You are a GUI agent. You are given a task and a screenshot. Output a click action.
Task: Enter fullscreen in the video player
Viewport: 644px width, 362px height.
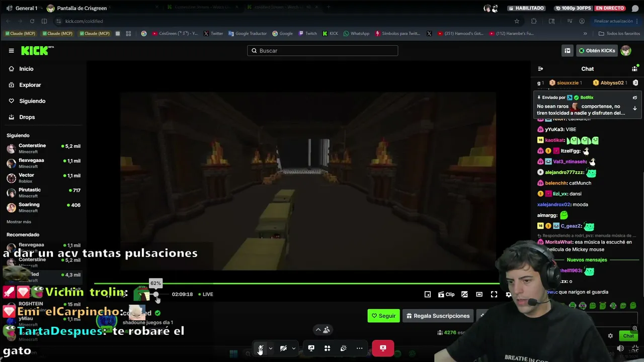(494, 295)
